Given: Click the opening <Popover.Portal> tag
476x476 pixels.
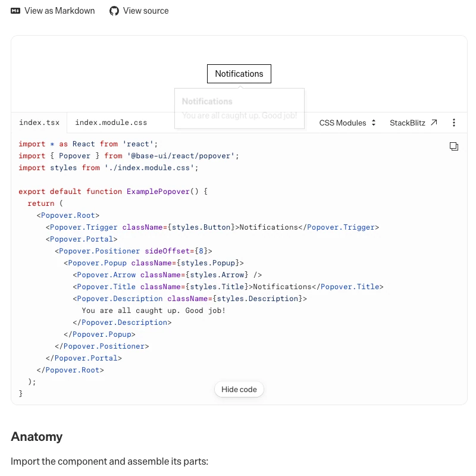Looking at the screenshot, I should click(x=82, y=239).
